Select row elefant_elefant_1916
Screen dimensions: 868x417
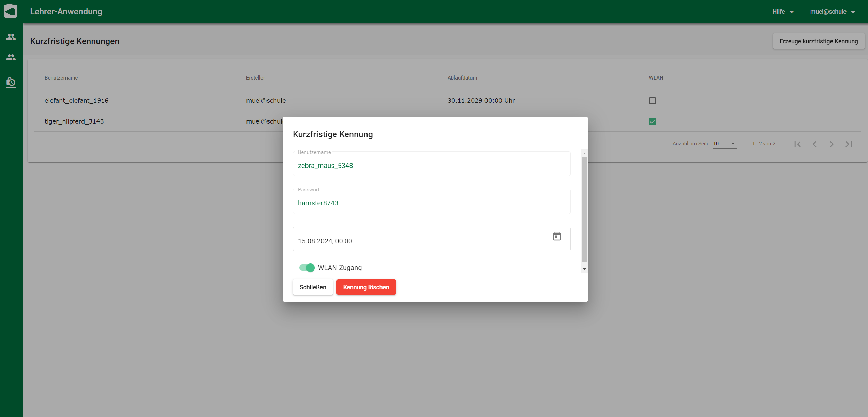(447, 101)
